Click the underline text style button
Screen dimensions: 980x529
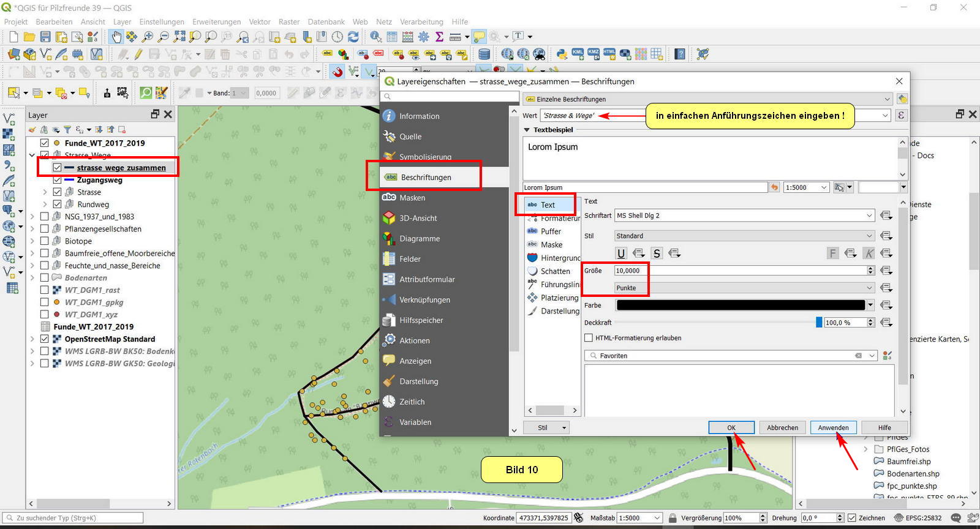coord(621,253)
